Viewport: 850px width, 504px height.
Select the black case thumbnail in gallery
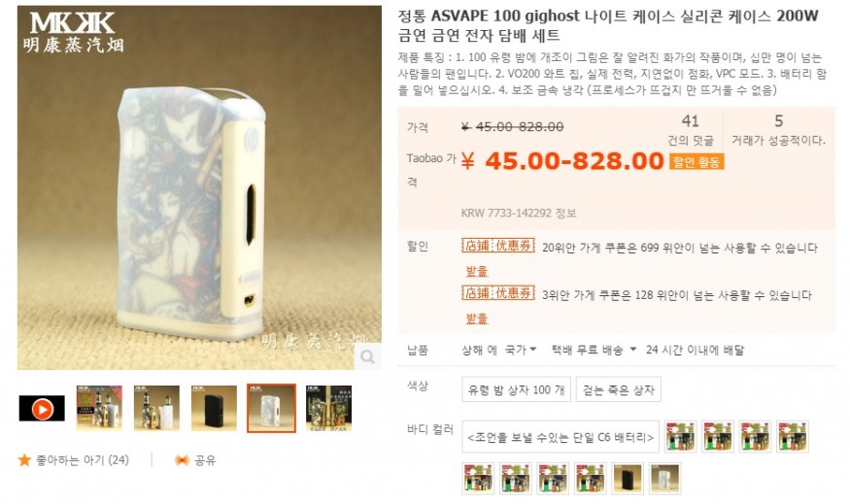214,408
